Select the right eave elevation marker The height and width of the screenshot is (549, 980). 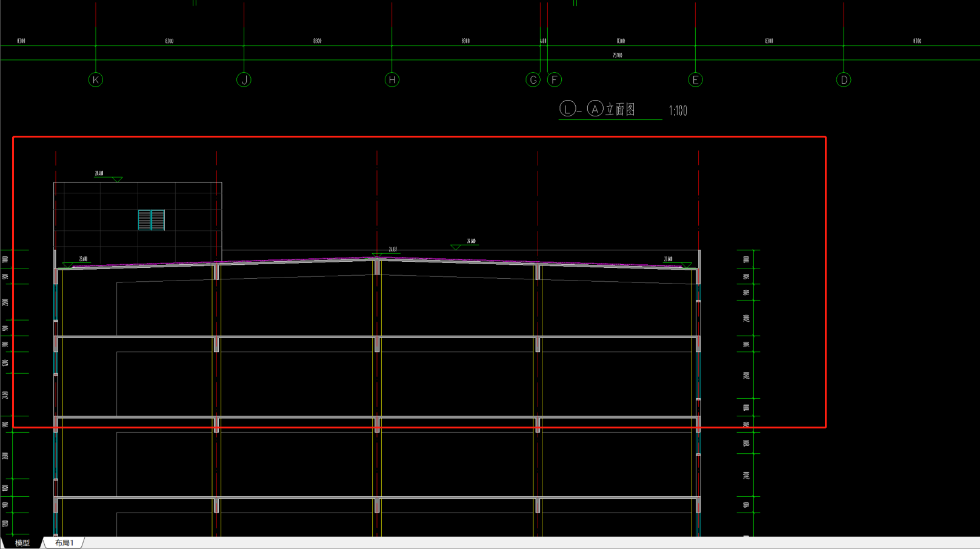point(678,262)
